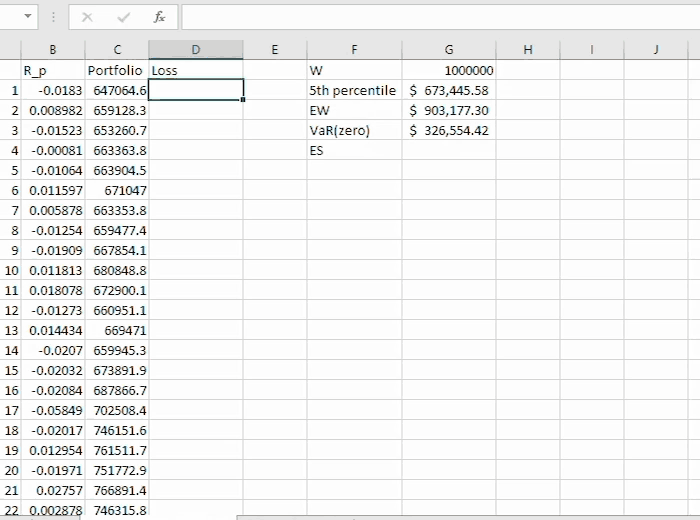Click the Portfolio header cell
700x520 pixels.
(x=117, y=70)
